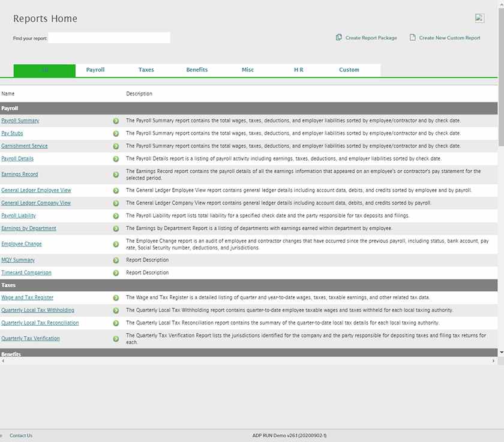Click the run icon next to Pay Stubs

tap(116, 133)
